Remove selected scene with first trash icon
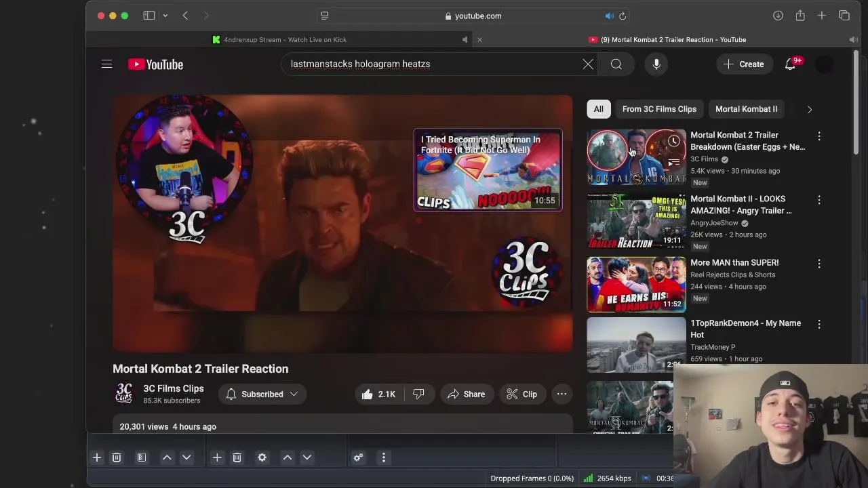The height and width of the screenshot is (488, 868). [117, 458]
